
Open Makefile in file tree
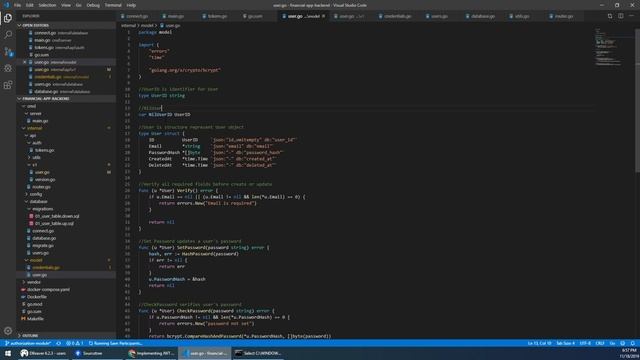coord(35,319)
